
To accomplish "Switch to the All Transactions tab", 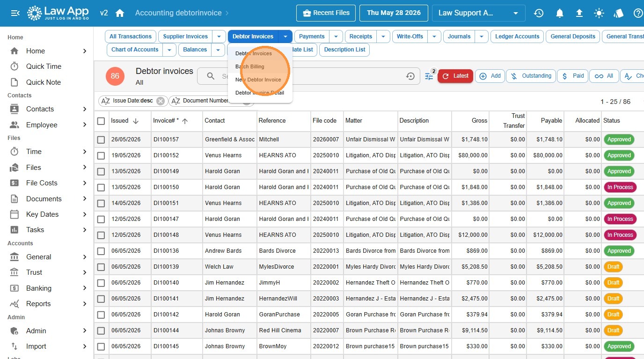I will coord(131,37).
